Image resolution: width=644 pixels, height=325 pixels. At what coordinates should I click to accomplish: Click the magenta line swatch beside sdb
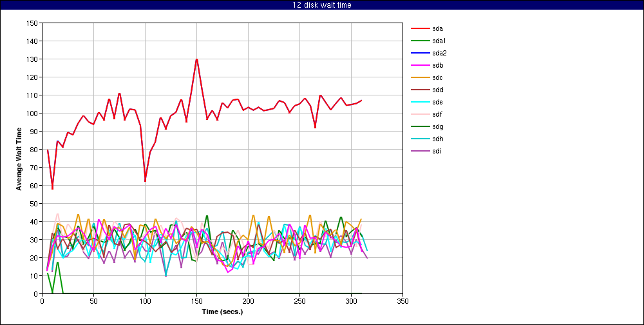point(419,65)
